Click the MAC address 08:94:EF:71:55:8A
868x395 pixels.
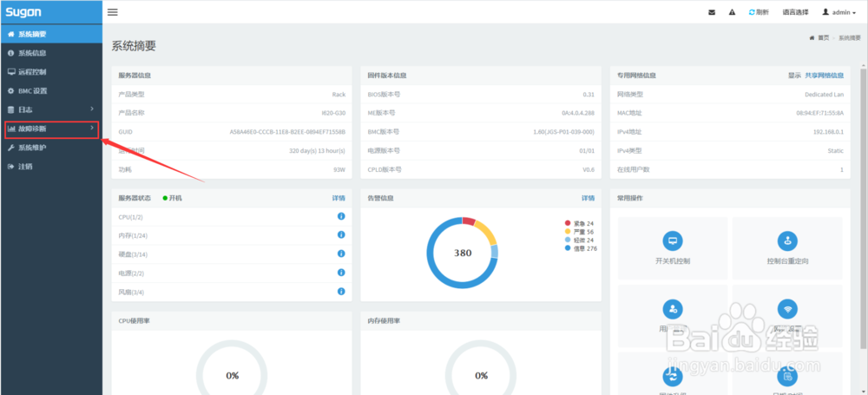pyautogui.click(x=820, y=113)
